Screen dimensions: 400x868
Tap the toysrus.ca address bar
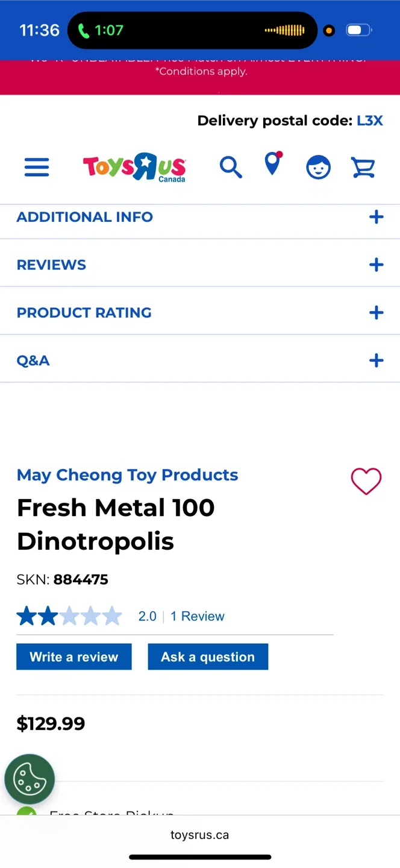pos(199,835)
